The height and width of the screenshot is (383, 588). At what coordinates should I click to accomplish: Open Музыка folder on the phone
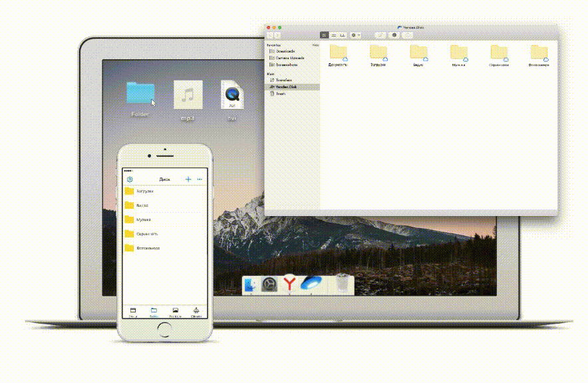tap(165, 219)
